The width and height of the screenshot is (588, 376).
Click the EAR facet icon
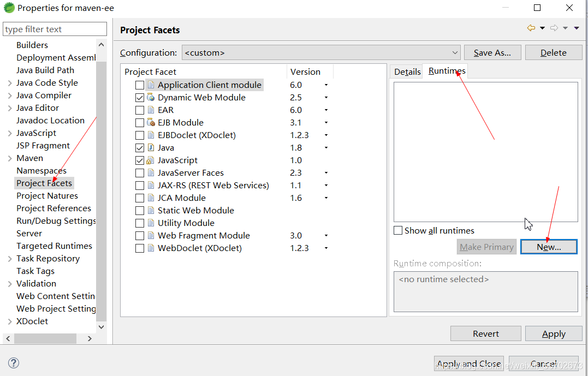[x=151, y=110]
